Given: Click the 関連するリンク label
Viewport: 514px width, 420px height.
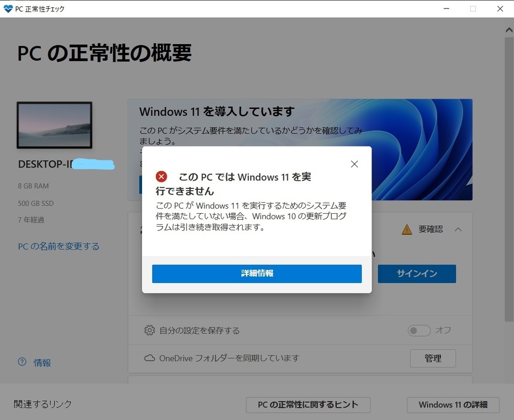Looking at the screenshot, I should point(43,404).
